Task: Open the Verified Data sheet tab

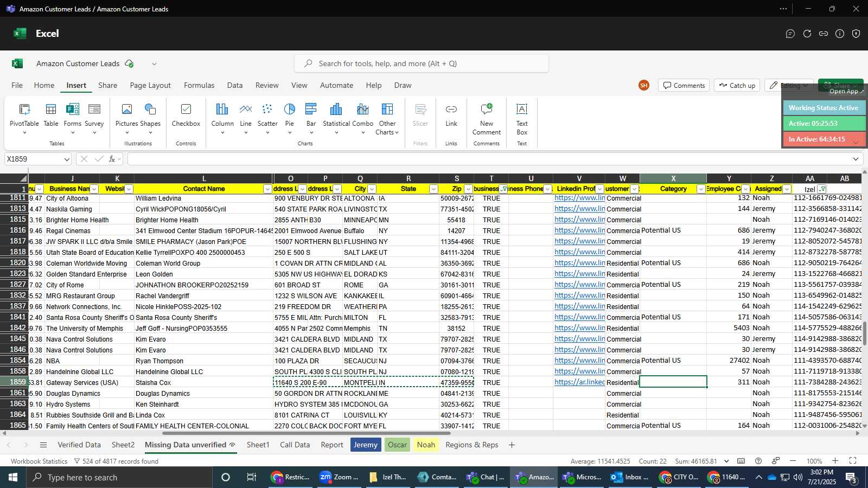Action: pos(79,445)
